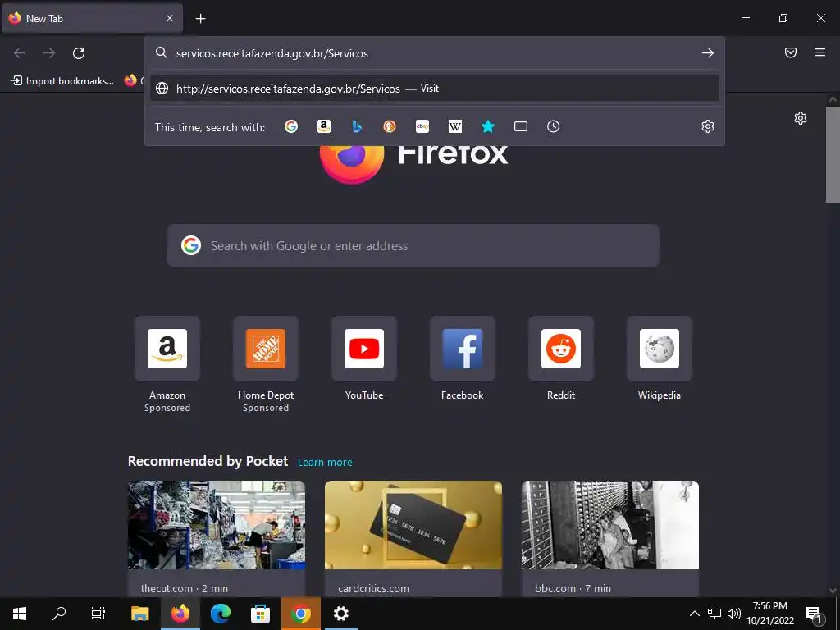Open Microsoft Store from the taskbar
The image size is (840, 630).
260,614
